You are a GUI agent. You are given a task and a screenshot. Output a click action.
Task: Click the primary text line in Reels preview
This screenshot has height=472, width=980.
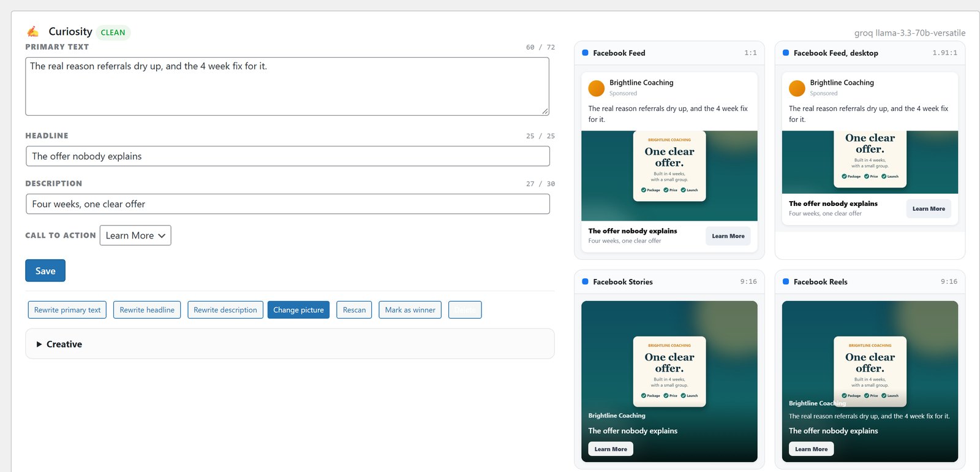[869, 416]
